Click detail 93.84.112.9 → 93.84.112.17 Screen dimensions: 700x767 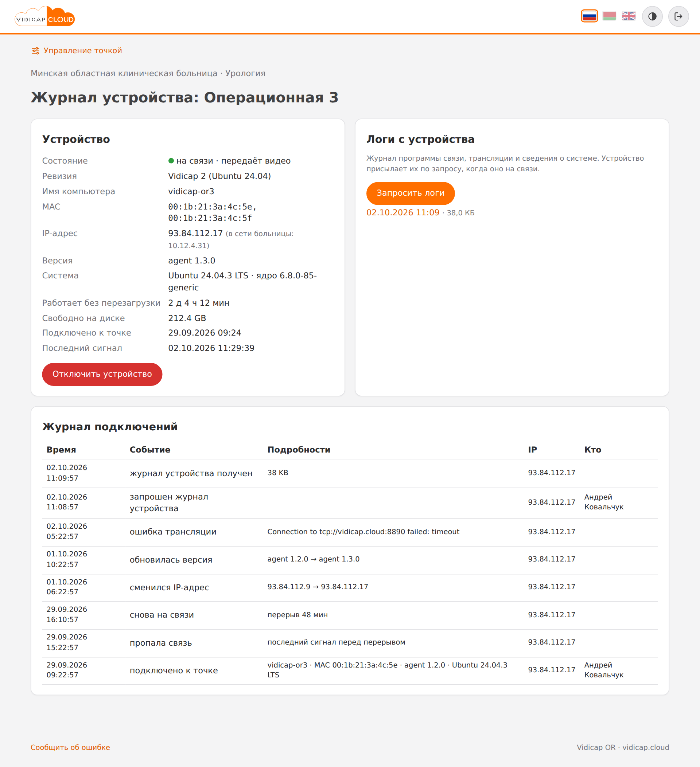(x=318, y=587)
